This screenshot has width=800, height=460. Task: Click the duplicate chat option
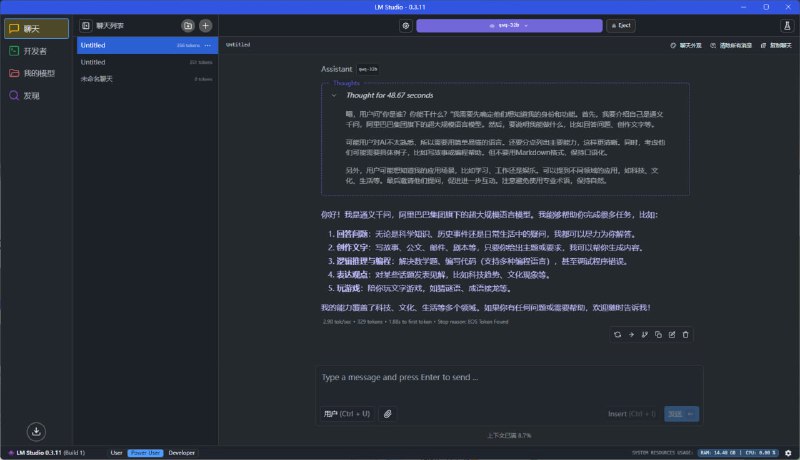click(776, 45)
